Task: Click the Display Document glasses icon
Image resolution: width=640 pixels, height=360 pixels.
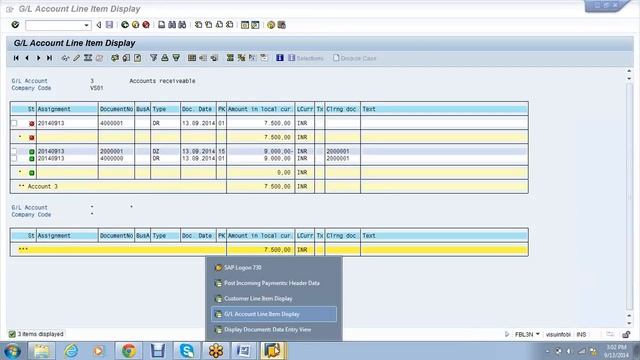Action: [65, 58]
